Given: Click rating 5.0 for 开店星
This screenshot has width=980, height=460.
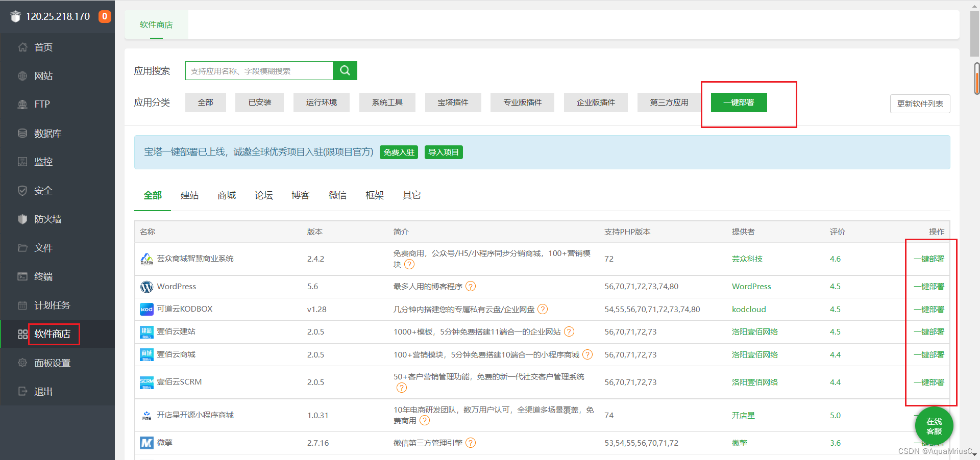Looking at the screenshot, I should pyautogui.click(x=835, y=416).
